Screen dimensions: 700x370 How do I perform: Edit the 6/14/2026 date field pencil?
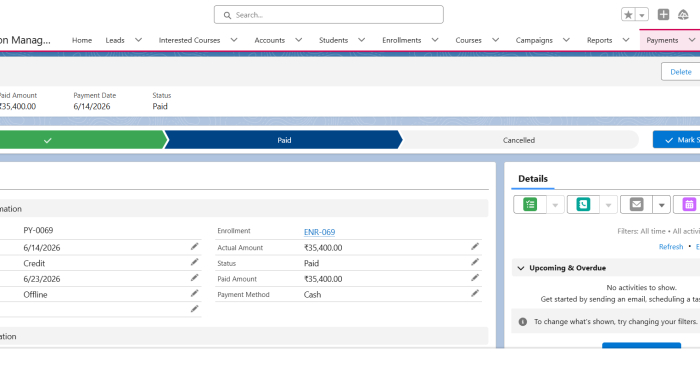[195, 246]
